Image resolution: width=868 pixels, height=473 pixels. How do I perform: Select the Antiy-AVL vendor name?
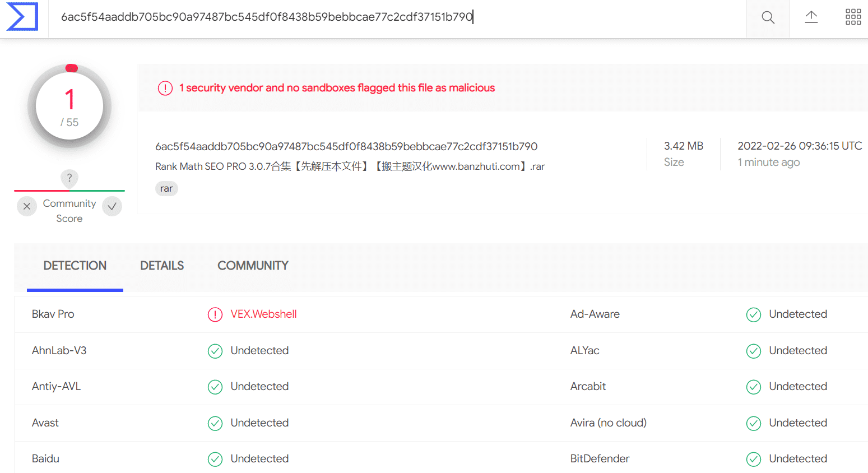(x=56, y=387)
